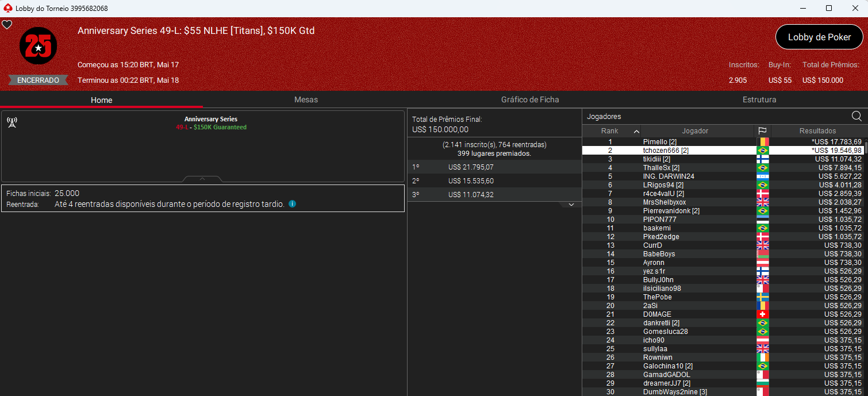Select player CurrD

coord(723,245)
